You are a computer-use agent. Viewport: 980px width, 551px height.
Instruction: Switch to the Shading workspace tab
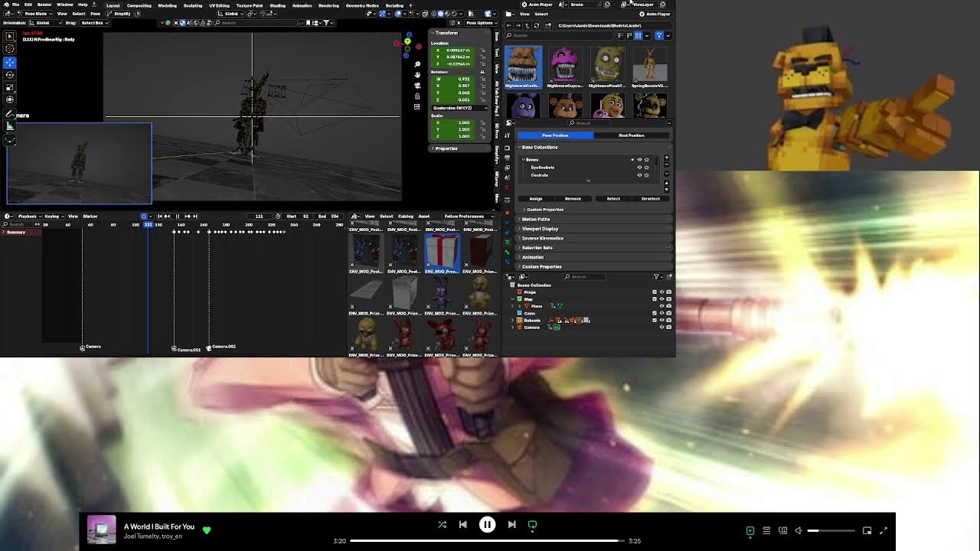[277, 5]
